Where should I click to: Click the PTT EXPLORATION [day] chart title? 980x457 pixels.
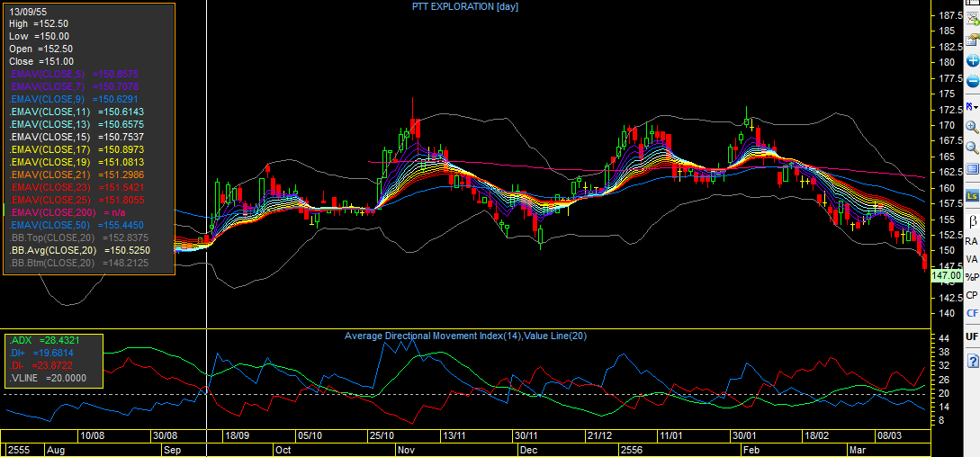[x=465, y=7]
